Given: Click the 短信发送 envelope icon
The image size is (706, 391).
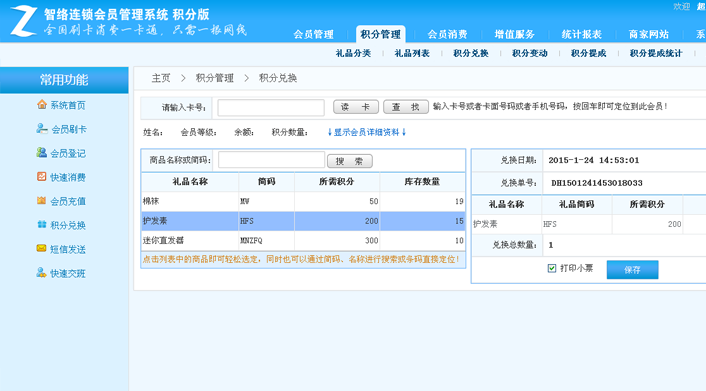Looking at the screenshot, I should click(x=41, y=248).
